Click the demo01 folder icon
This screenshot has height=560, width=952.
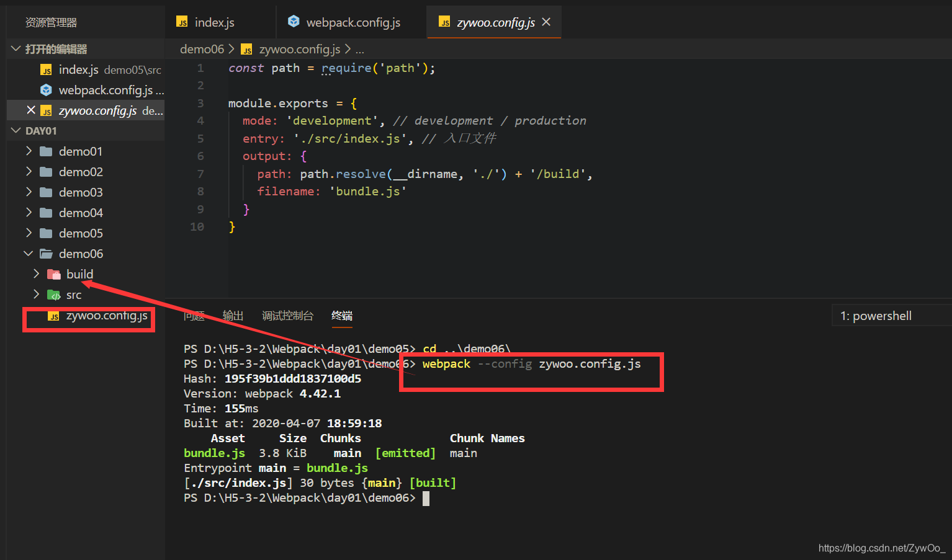coord(46,151)
